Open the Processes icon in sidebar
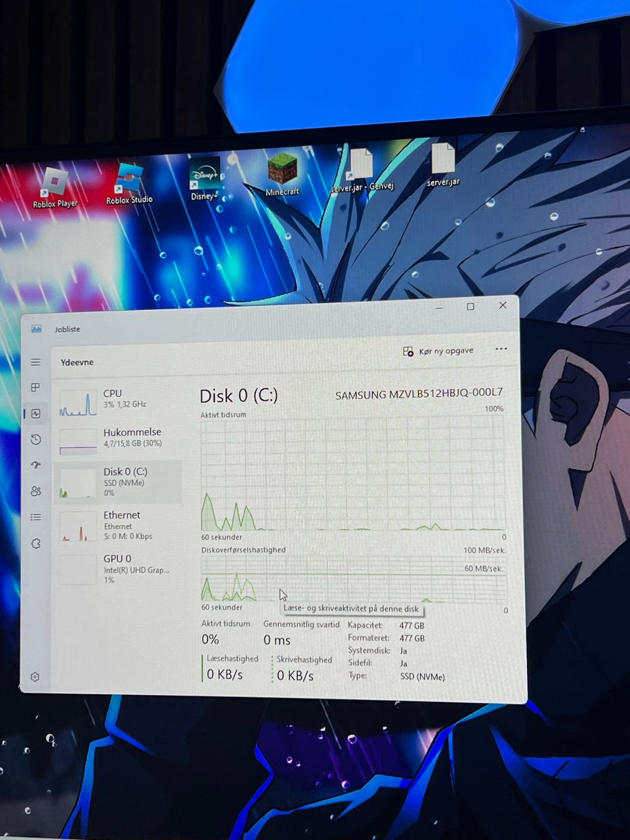 [x=35, y=388]
